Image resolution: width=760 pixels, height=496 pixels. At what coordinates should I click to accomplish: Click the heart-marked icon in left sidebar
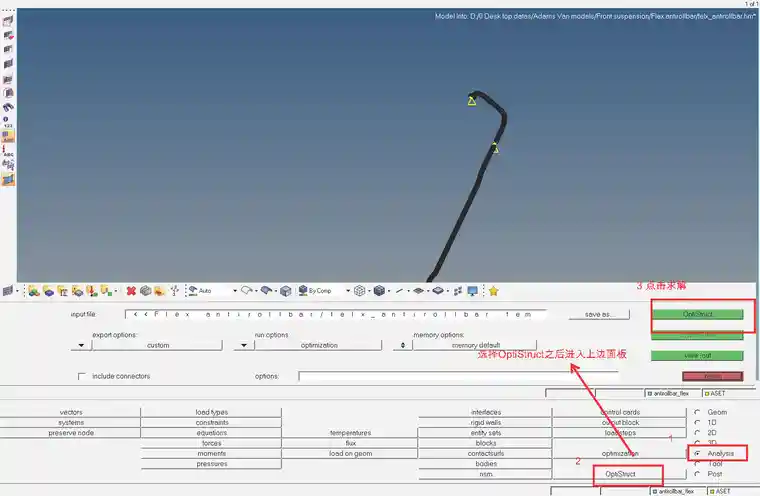click(8, 35)
